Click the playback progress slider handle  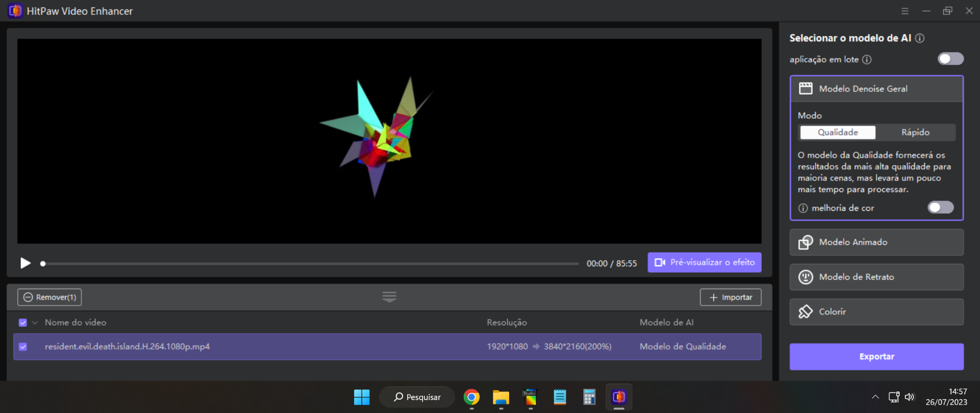click(43, 263)
